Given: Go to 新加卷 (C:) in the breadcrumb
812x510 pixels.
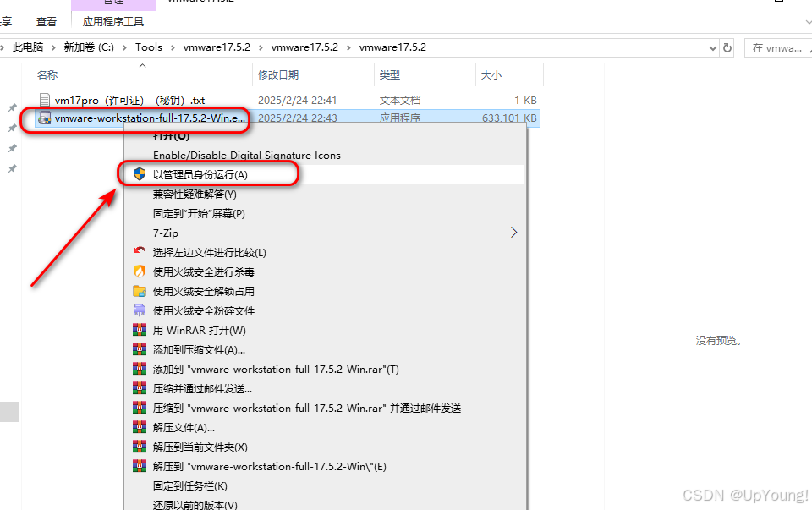Looking at the screenshot, I should (x=89, y=47).
